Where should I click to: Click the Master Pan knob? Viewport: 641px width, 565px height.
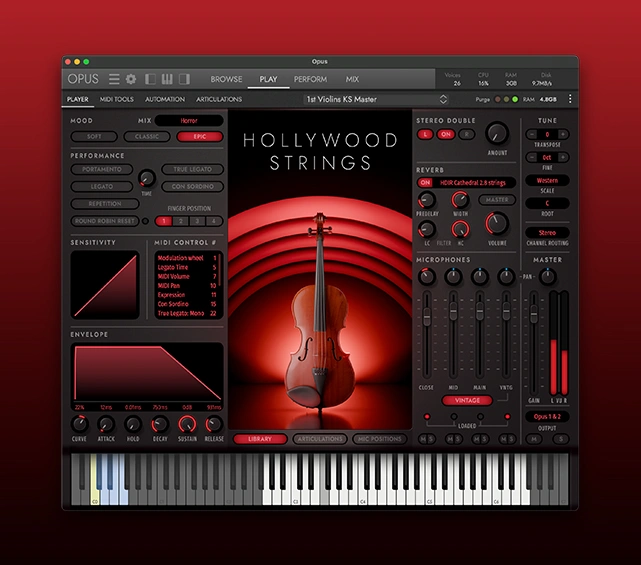tap(547, 277)
